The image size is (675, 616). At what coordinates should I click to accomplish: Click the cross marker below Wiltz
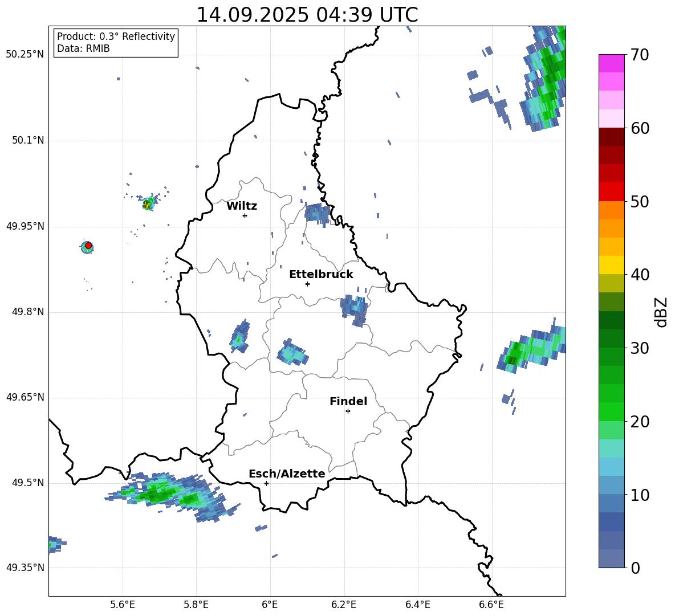245,215
